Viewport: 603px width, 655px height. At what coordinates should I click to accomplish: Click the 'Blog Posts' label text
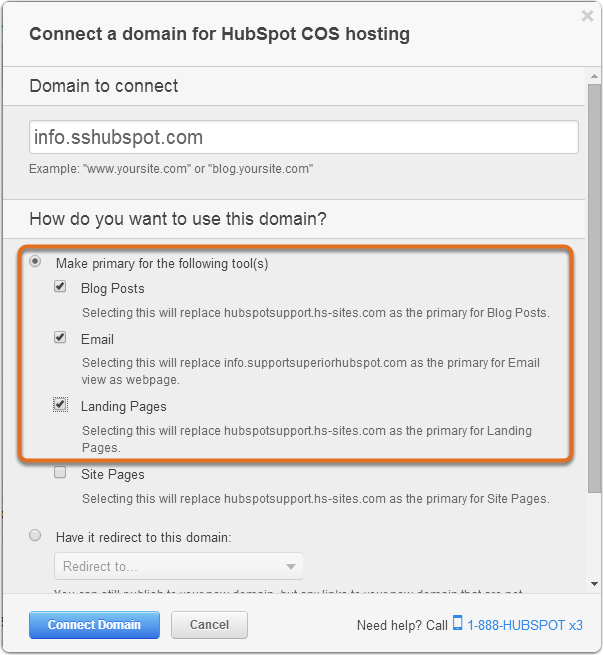click(113, 289)
